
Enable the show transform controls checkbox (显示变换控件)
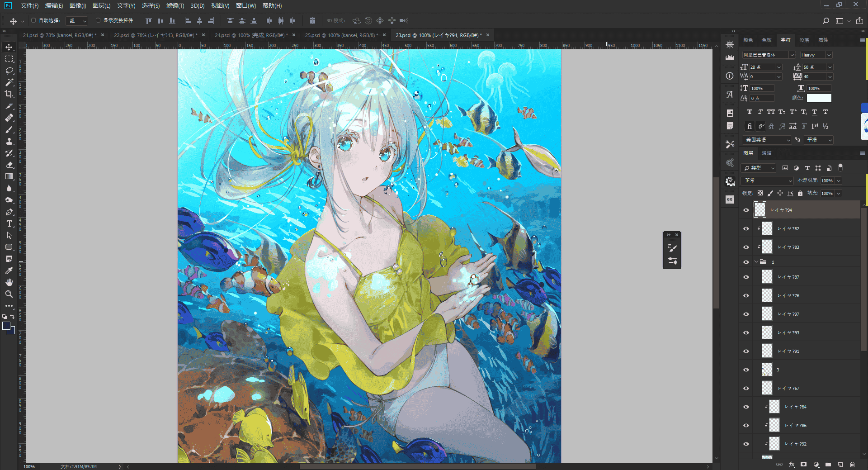pyautogui.click(x=98, y=20)
